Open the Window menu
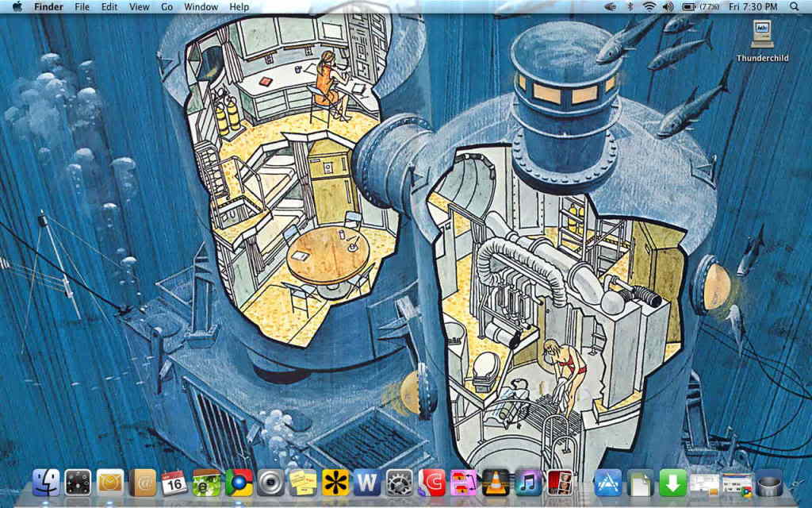812x508 pixels. 201,6
